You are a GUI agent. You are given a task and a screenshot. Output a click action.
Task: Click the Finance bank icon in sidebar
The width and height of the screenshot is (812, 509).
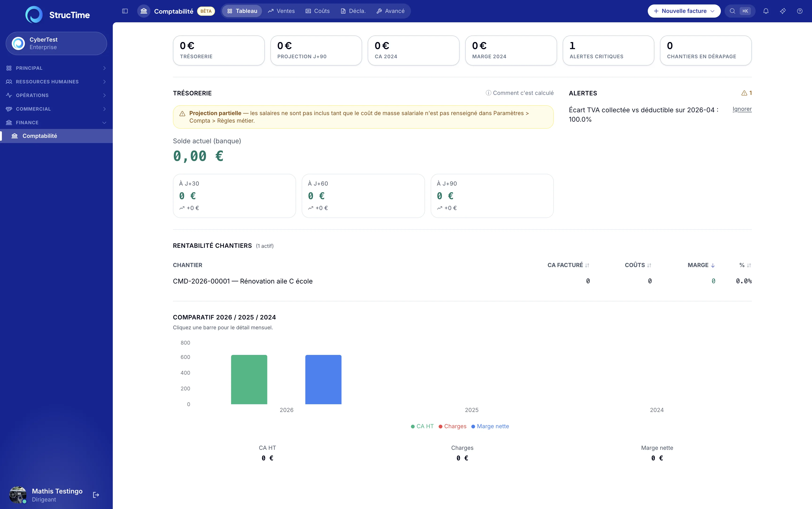9,123
